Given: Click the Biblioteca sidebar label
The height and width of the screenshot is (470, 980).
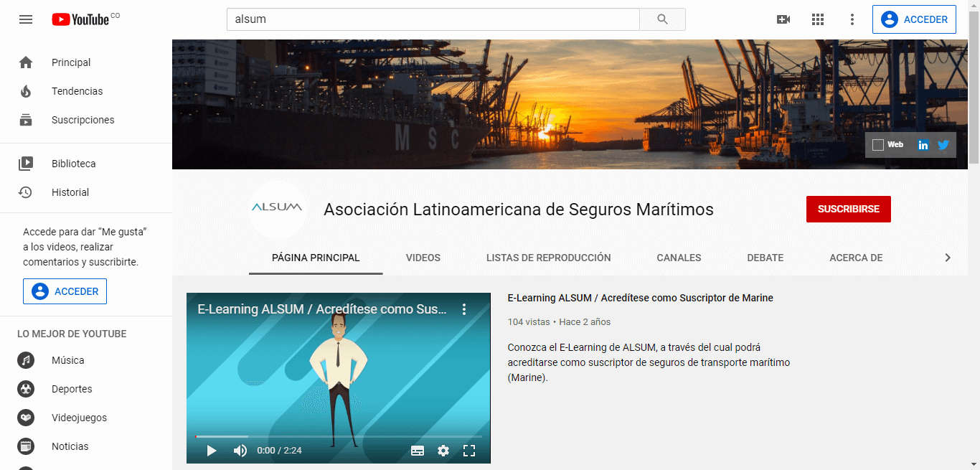Looking at the screenshot, I should coord(74,164).
